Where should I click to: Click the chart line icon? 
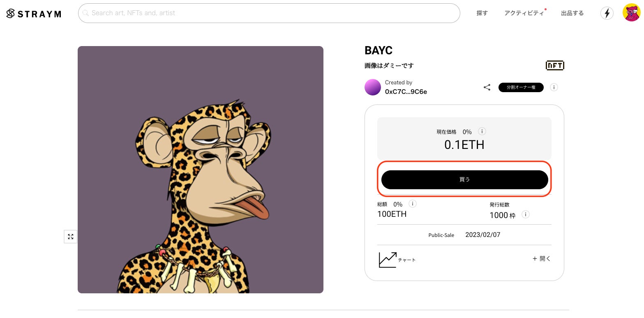click(387, 260)
